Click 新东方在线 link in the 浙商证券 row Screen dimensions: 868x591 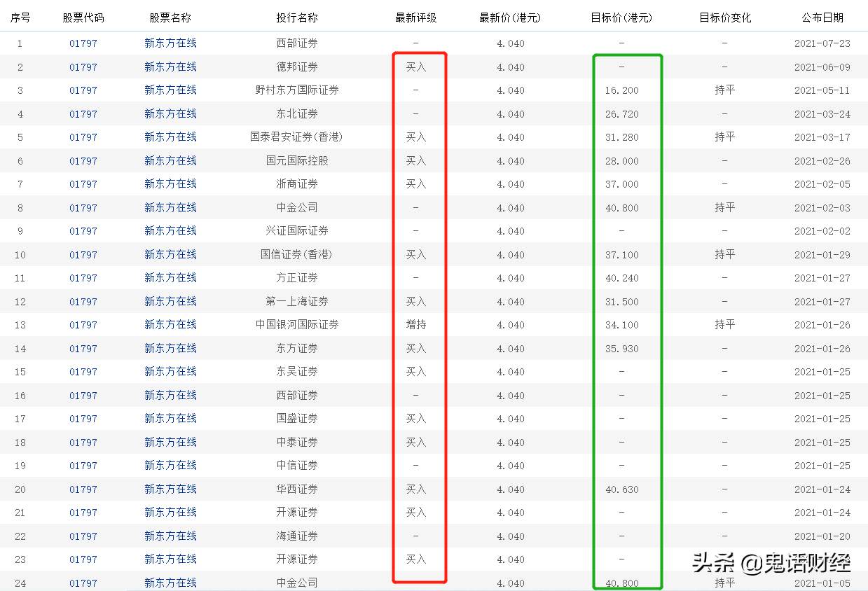[x=171, y=184]
